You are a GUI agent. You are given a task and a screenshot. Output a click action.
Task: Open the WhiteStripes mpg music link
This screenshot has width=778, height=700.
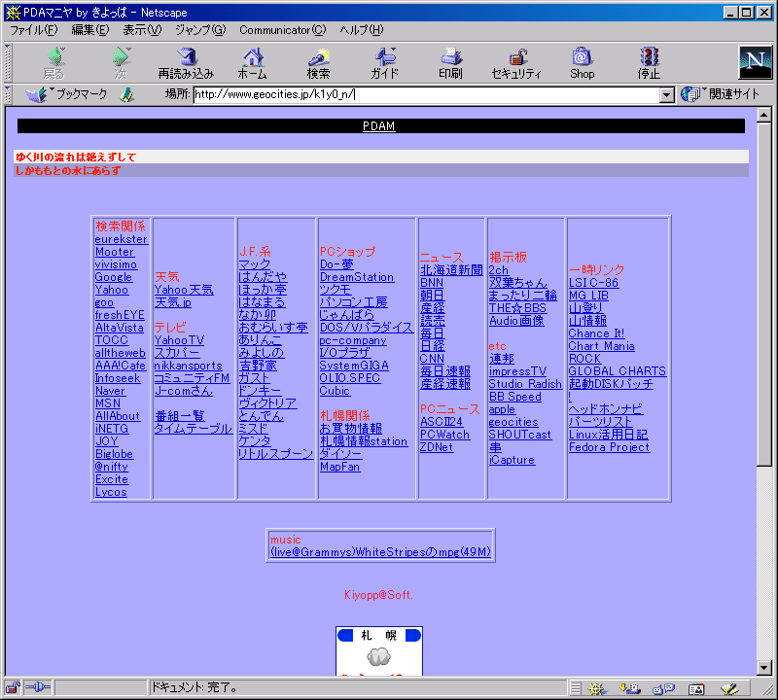[380, 552]
